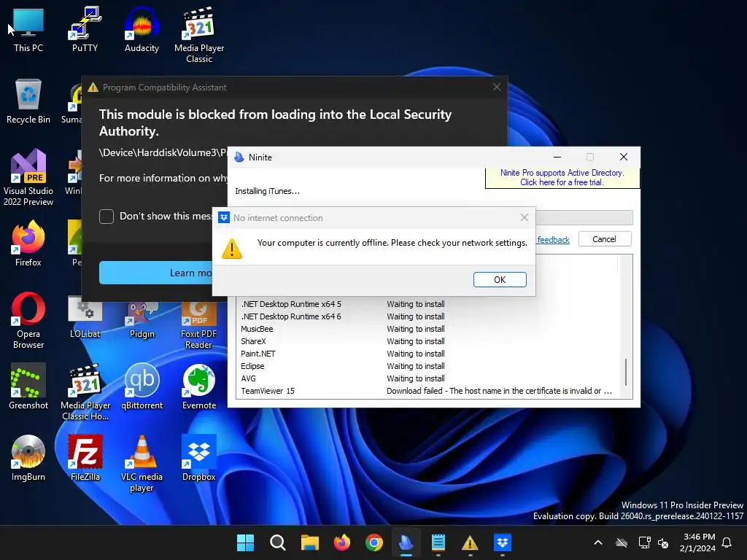Open the top-row Media Player Classic shortcut
This screenshot has height=560, width=747.
198,34
